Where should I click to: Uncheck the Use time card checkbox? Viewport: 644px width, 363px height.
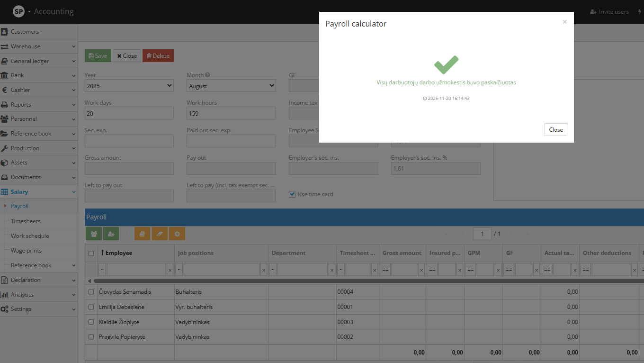(x=292, y=193)
